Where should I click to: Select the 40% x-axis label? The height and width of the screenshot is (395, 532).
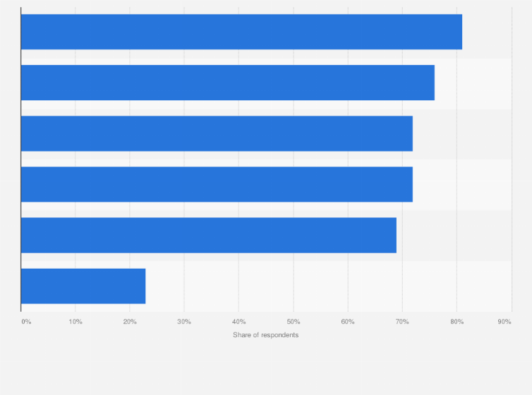click(x=239, y=322)
